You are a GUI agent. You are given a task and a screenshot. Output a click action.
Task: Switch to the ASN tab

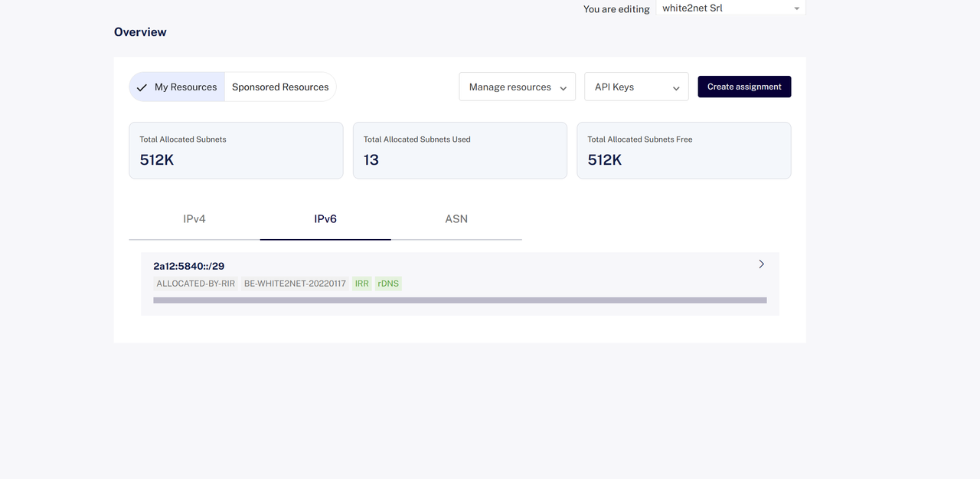click(456, 219)
